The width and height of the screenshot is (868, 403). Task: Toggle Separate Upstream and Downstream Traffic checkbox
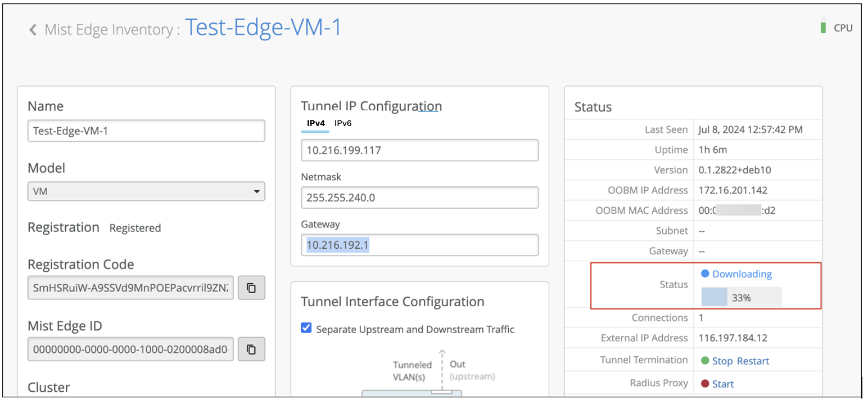click(x=306, y=329)
